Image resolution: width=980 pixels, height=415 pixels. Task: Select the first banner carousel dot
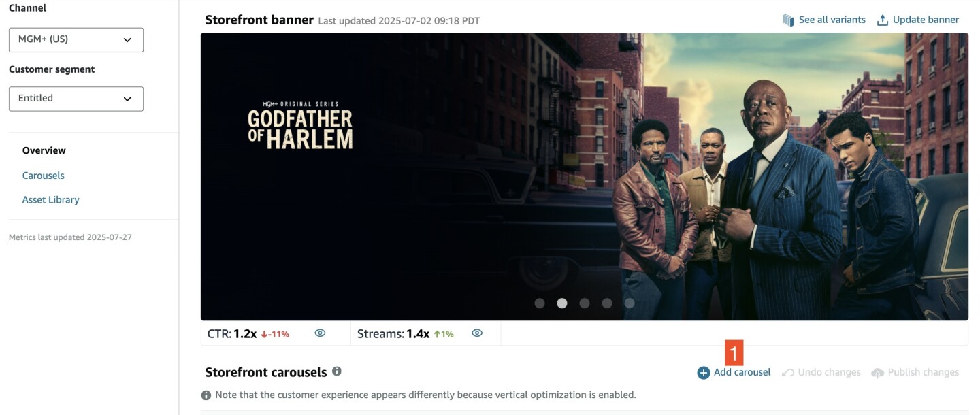coord(540,303)
